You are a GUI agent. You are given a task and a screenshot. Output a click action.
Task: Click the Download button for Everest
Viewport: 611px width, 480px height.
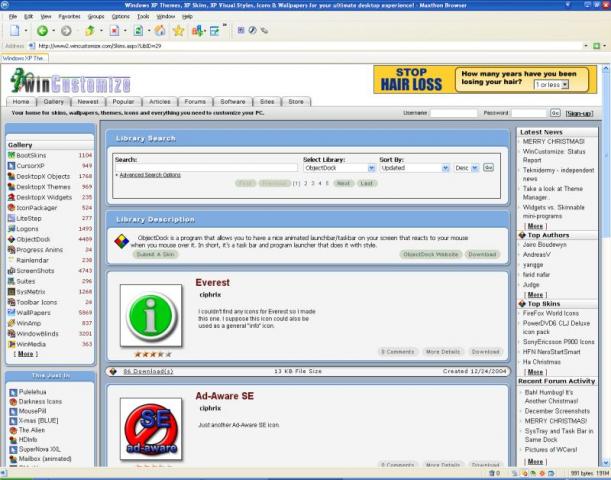coord(486,352)
